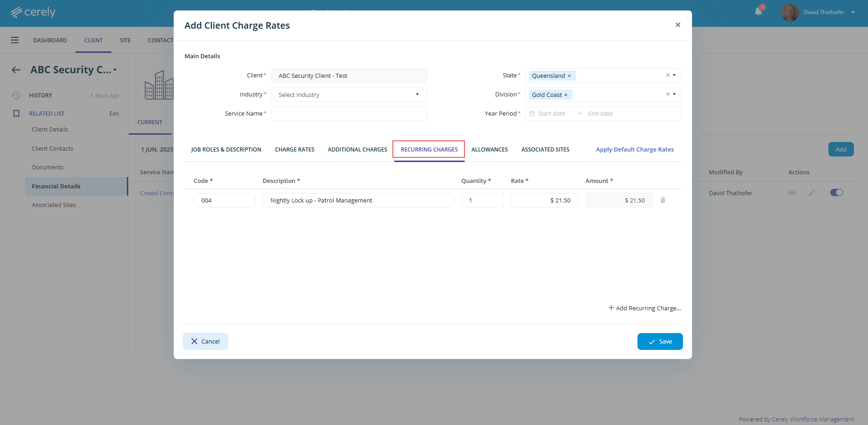Open the Select Industry dropdown
This screenshot has height=425, width=868.
coord(349,95)
